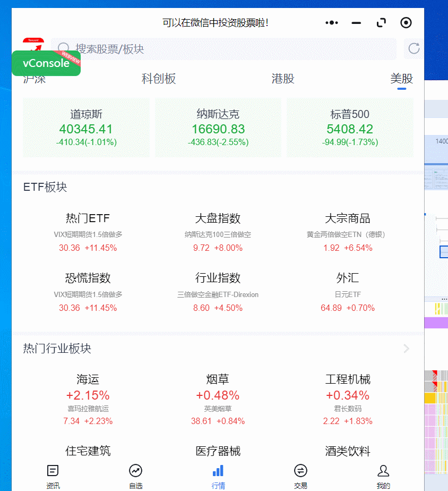The image size is (448, 491).
Task: Click the ETF板块 section heading
Action: coord(45,187)
